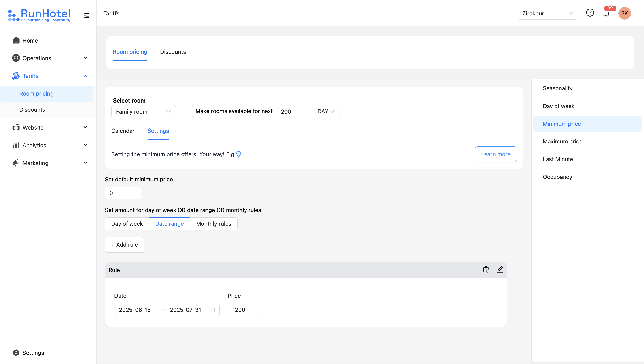This screenshot has height=364, width=644.
Task: Click the Marketing megaphone icon
Action: tap(16, 163)
